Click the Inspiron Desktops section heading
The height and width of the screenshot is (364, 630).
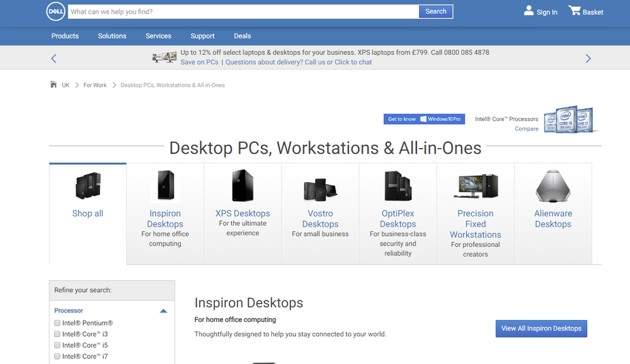pos(249,302)
